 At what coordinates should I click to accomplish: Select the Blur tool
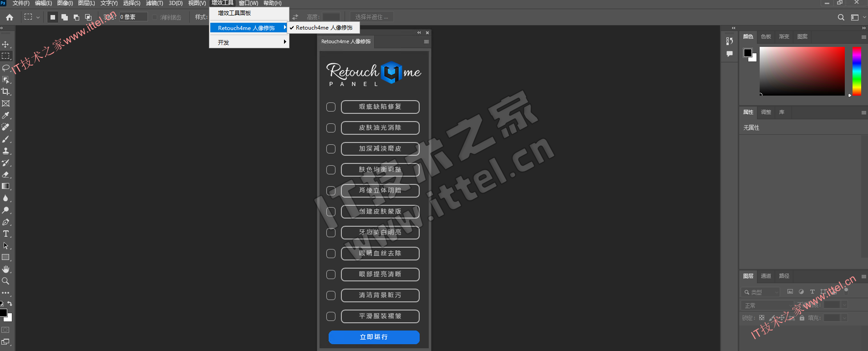5,198
